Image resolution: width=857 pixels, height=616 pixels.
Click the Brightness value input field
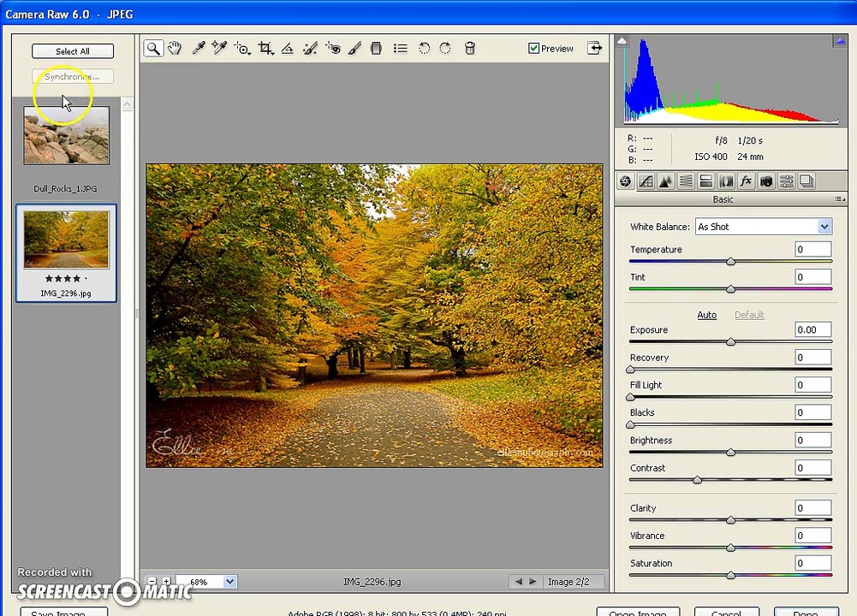pos(812,440)
